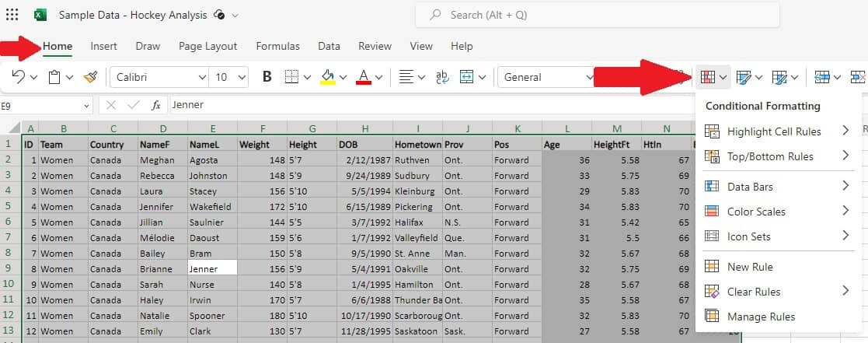Viewport: 868px width, 343px height.
Task: Click the text alignment icon
Action: [x=406, y=77]
